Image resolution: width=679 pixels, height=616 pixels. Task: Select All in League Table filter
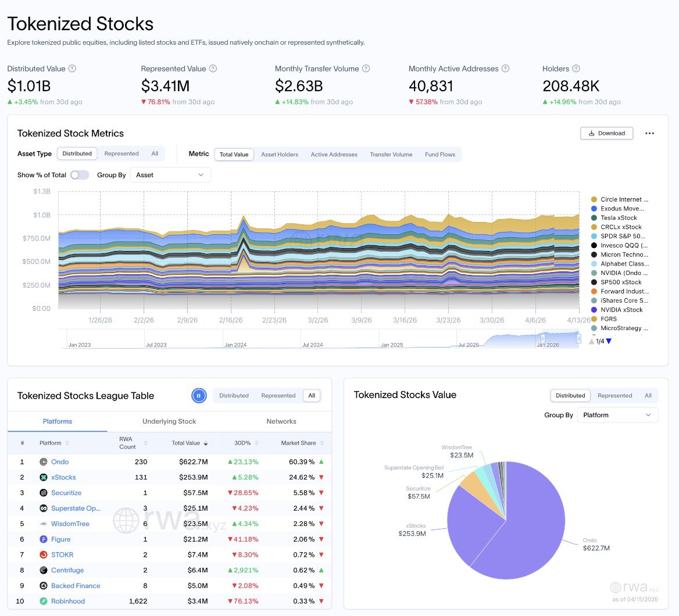[312, 395]
